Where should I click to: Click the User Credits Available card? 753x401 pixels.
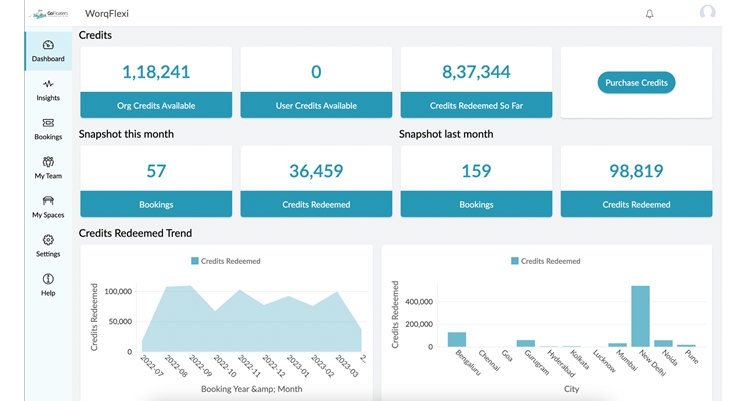click(x=316, y=82)
